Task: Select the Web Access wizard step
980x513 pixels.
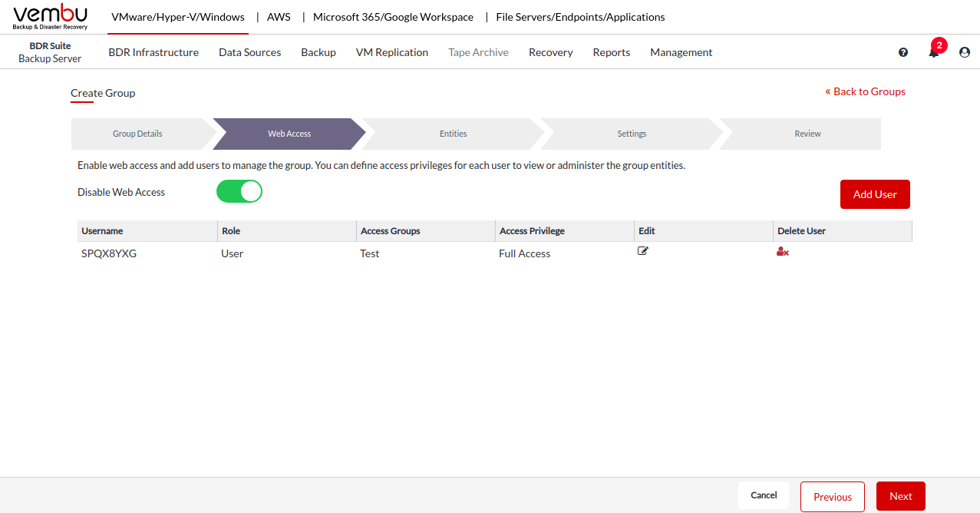Action: (x=289, y=134)
